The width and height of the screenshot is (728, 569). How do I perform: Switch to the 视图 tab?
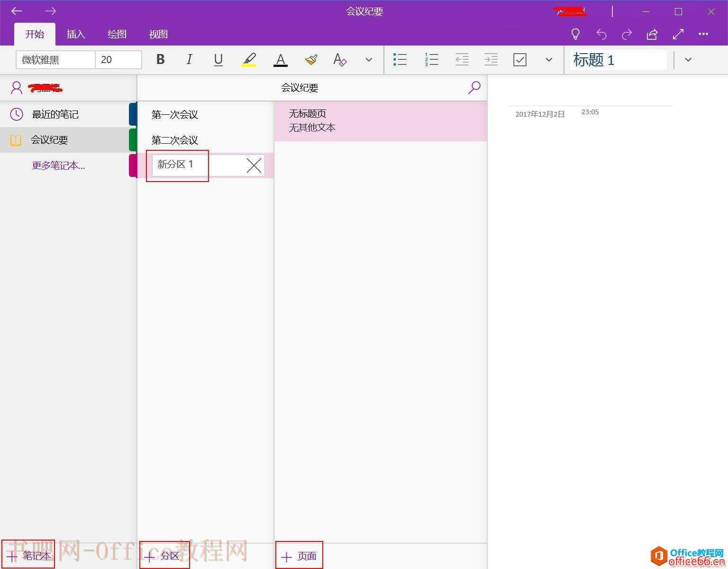coord(158,34)
